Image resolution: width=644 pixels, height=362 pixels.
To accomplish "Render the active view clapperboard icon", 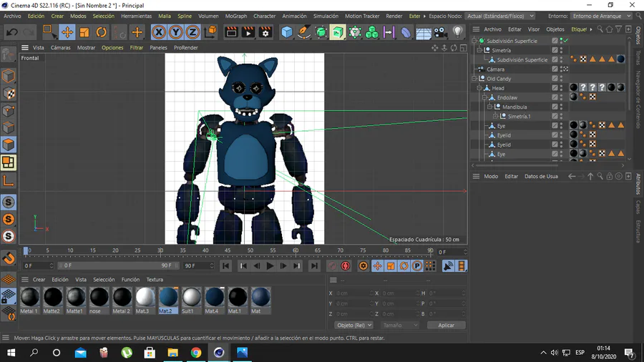I will click(231, 32).
